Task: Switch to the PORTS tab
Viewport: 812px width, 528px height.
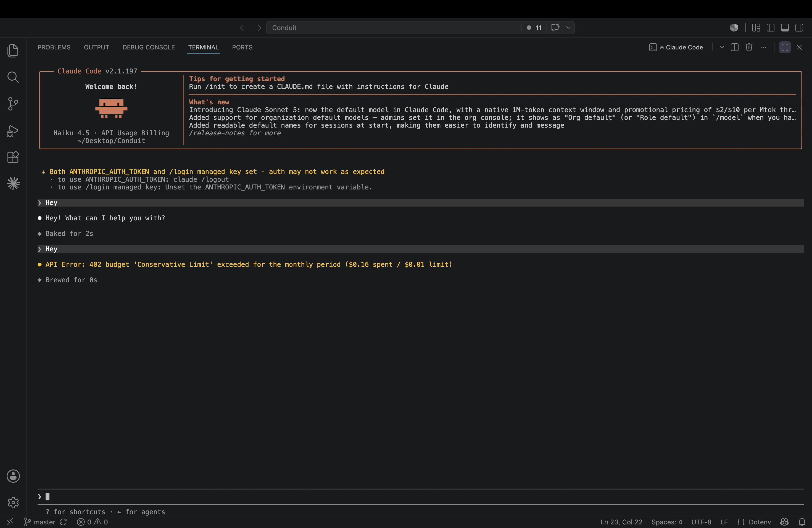Action: pyautogui.click(x=242, y=47)
